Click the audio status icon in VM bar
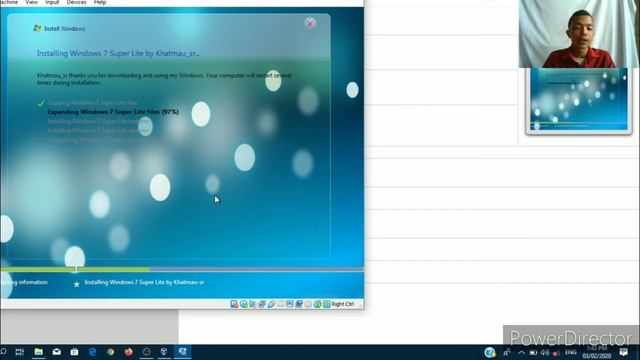640x360 pixels. tap(253, 304)
